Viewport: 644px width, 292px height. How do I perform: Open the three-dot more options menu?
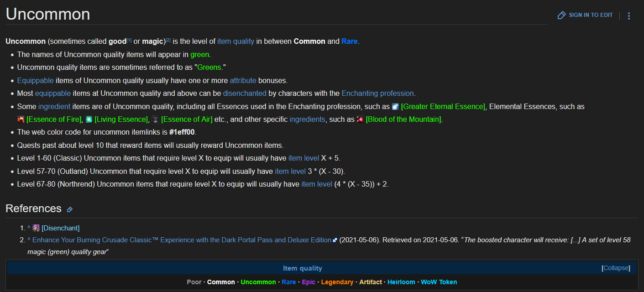tap(629, 16)
